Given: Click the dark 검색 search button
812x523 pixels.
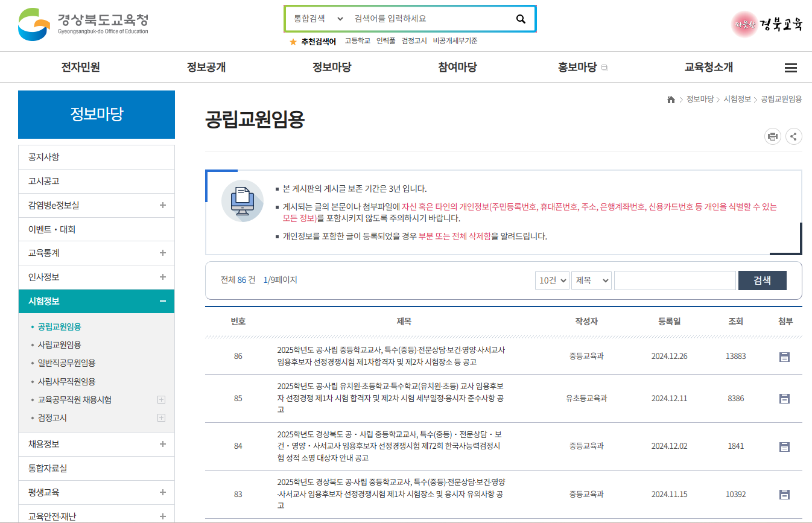Looking at the screenshot, I should pyautogui.click(x=762, y=280).
